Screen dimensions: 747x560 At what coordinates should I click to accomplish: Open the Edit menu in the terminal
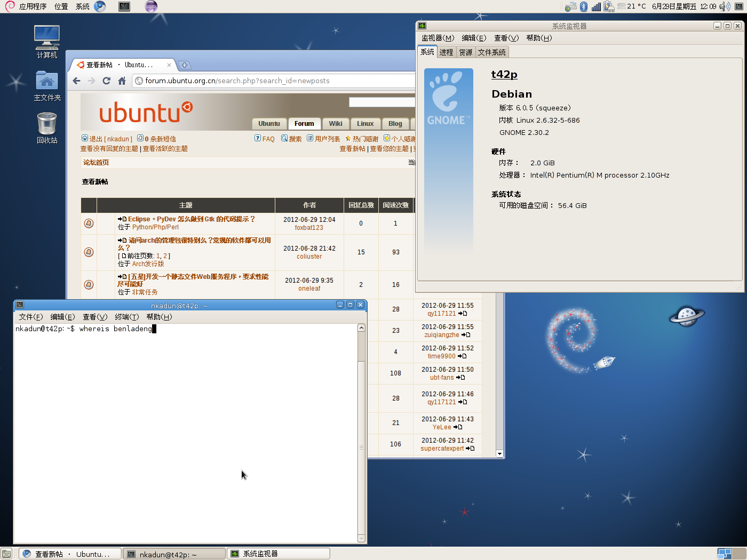(62, 317)
